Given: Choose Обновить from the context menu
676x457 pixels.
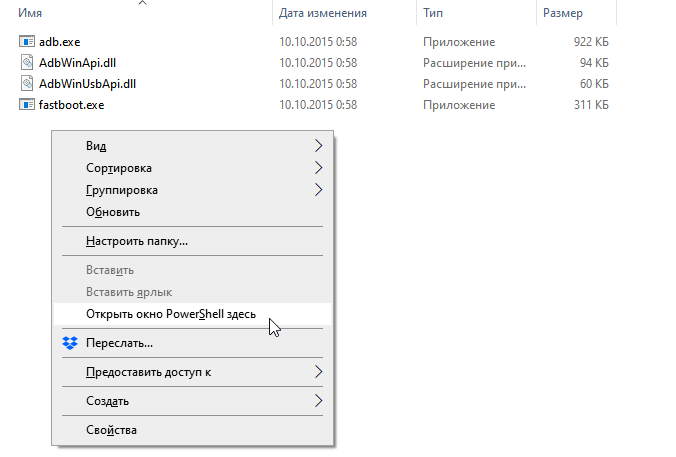Looking at the screenshot, I should click(113, 212).
